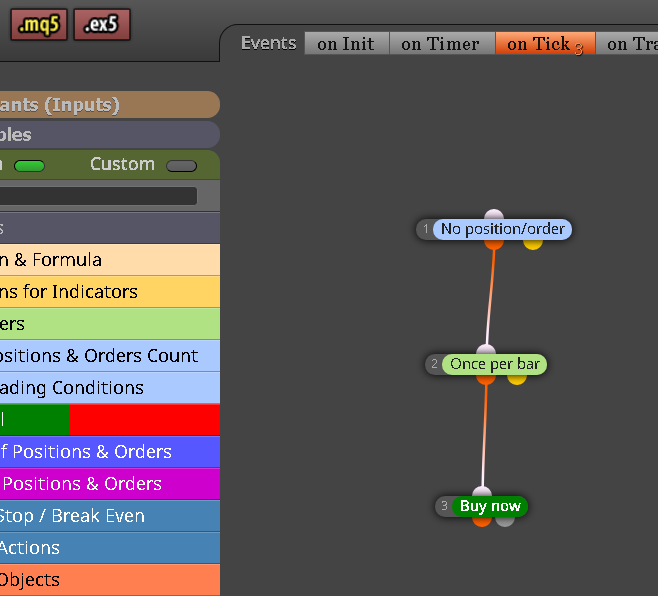Expand the magenta Positions & Orders category
Viewport: 658px width, 596px height.
pos(110,484)
